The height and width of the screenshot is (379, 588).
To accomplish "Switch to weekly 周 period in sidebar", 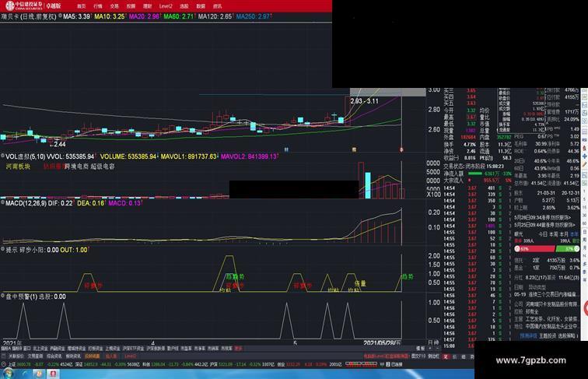I will [x=584, y=240].
